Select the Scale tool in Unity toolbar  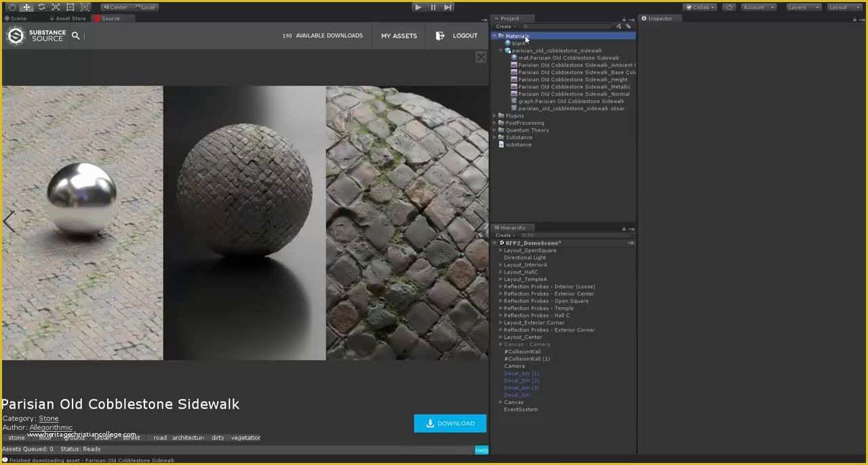coord(56,7)
